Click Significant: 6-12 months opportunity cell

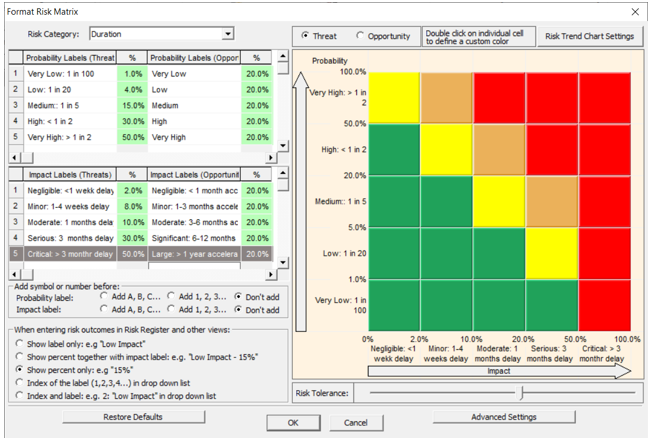195,238
